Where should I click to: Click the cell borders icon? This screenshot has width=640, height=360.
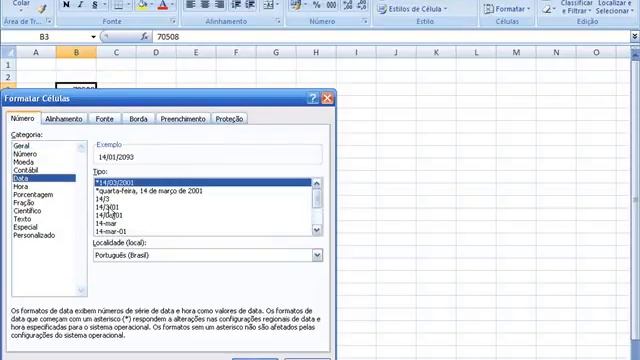point(118,4)
